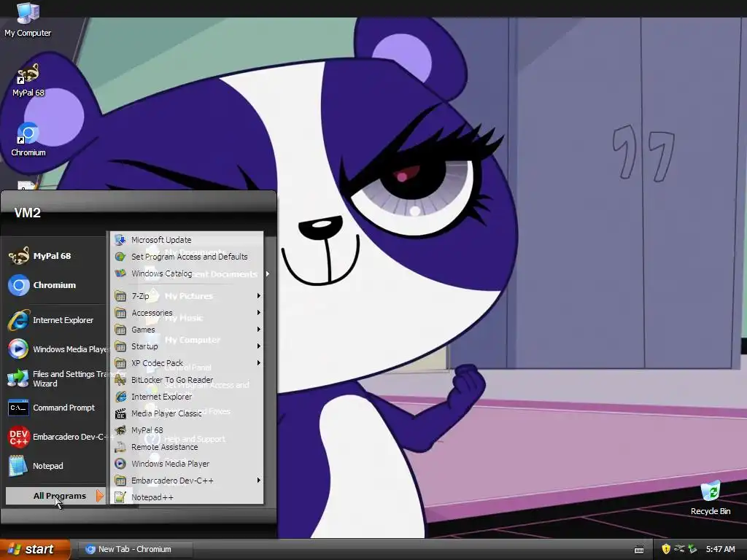The height and width of the screenshot is (560, 747).
Task: Open Set Program Access and Defaults
Action: (187, 257)
